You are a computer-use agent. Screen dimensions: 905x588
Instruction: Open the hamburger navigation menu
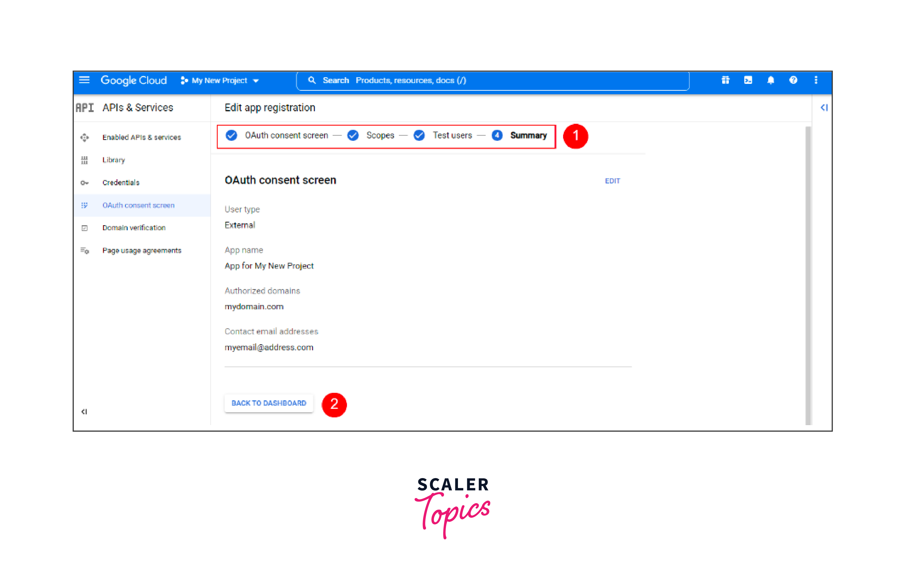click(x=84, y=80)
